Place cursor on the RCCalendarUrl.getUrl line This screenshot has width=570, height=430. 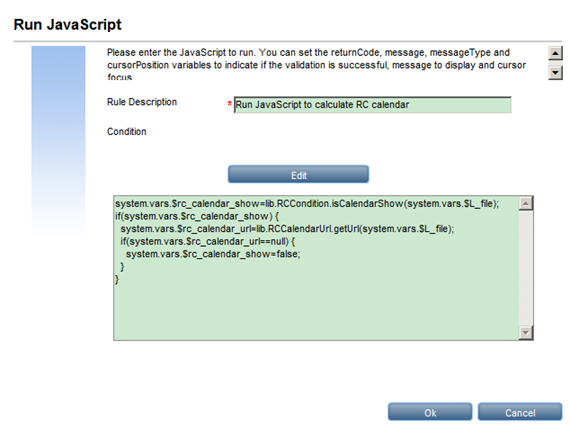point(287,229)
